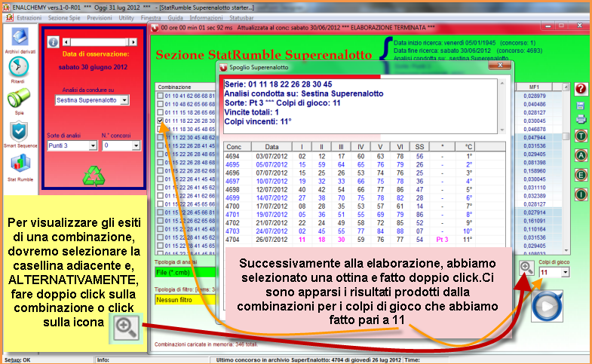Open the Spie flashlight icon
592x364 pixels.
point(19,98)
